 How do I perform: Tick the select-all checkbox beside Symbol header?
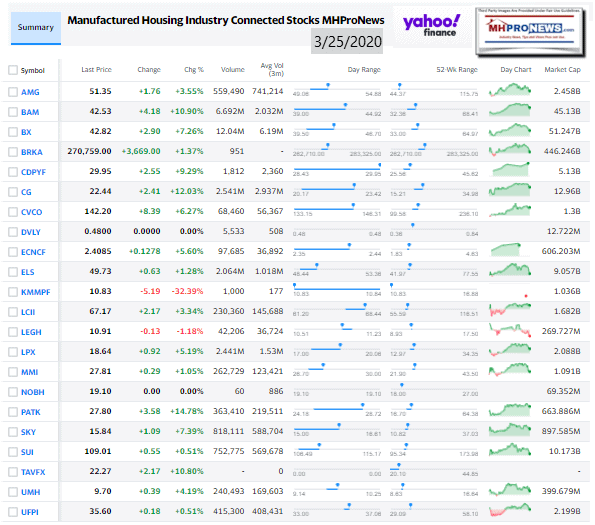[13, 70]
